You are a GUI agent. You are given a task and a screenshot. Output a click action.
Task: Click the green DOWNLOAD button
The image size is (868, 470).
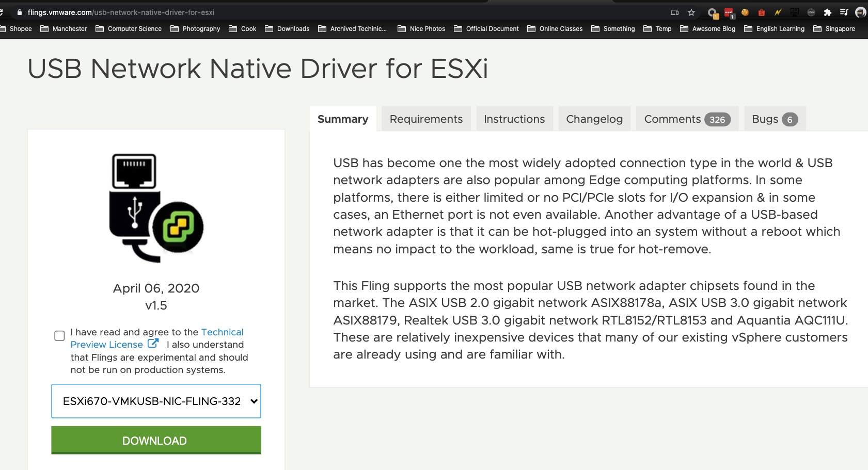(155, 440)
